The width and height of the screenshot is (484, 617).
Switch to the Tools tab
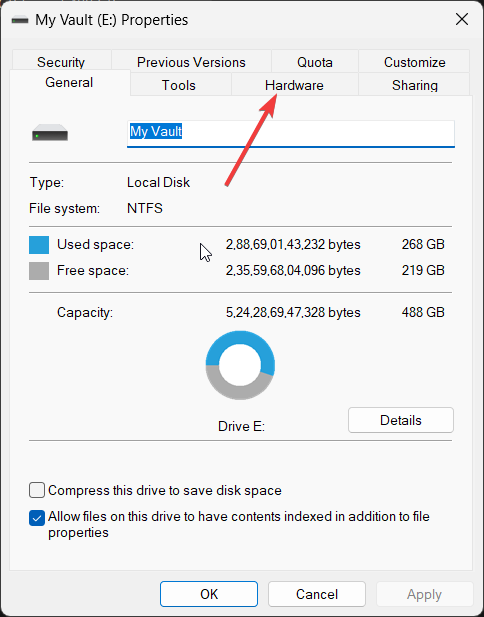[179, 85]
